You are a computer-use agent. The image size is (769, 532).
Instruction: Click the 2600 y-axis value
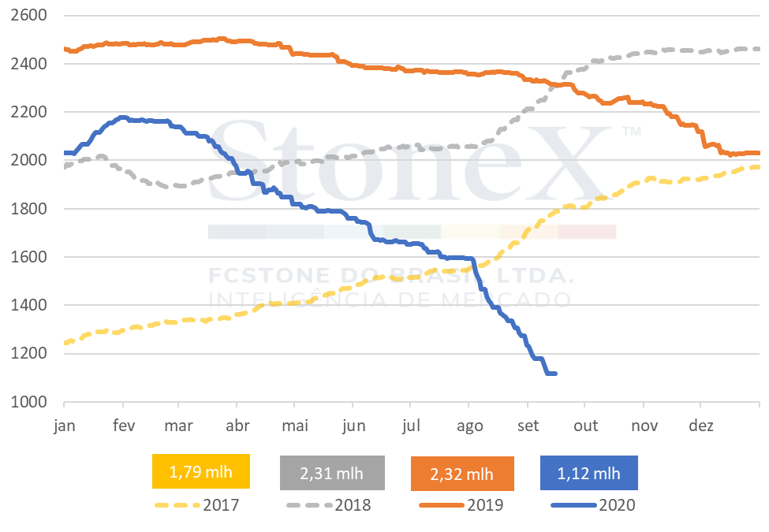pyautogui.click(x=28, y=15)
